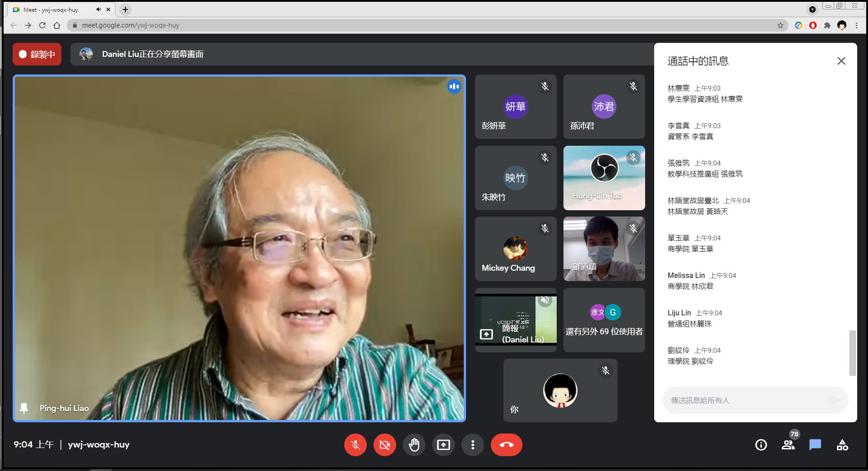The height and width of the screenshot is (471, 868).
Task: Toggle the in-call chat panel
Action: [x=815, y=445]
